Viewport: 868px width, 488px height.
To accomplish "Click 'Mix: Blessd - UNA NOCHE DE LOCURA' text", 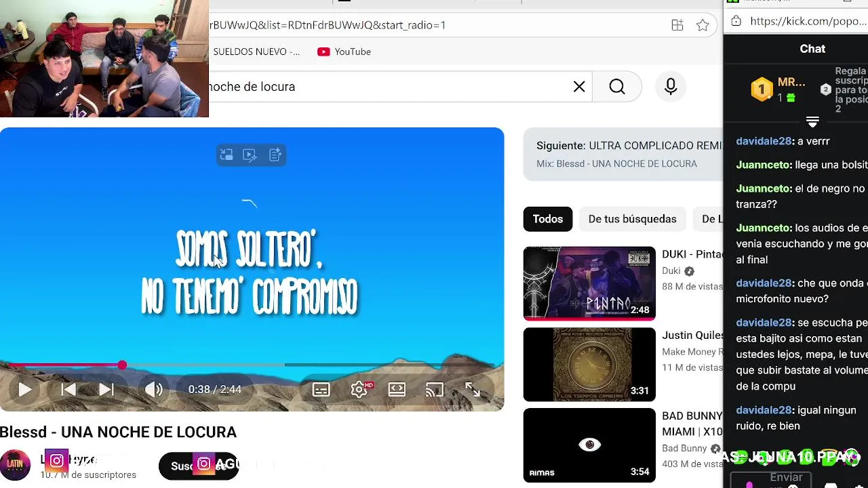I will point(616,164).
